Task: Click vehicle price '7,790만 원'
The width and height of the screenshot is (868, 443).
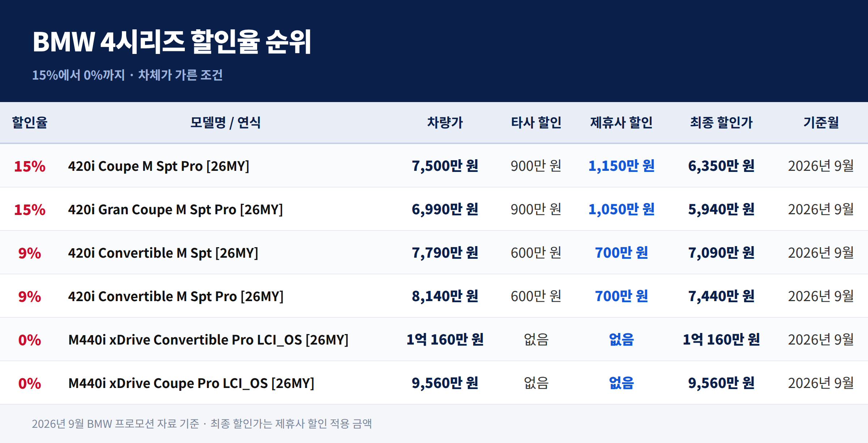Action: click(445, 253)
